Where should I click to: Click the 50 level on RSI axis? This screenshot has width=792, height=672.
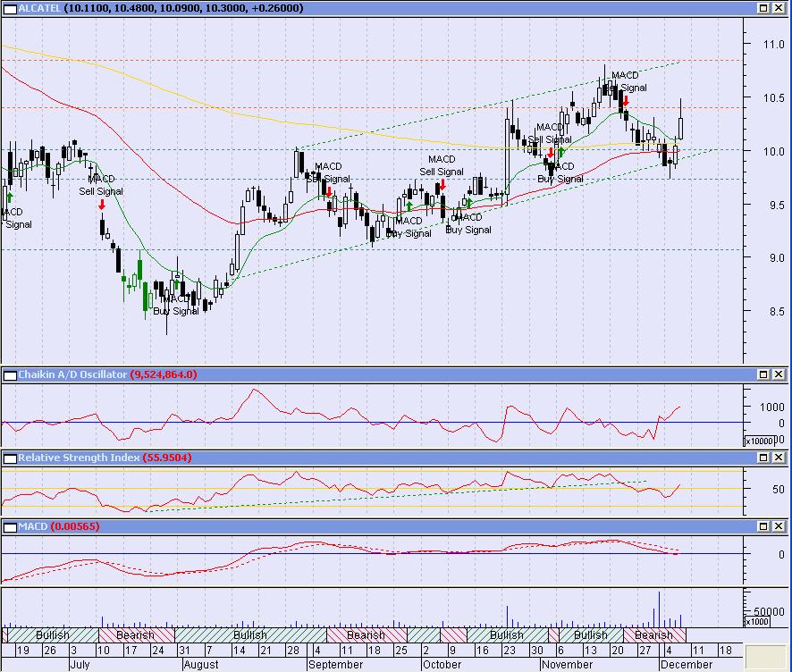pyautogui.click(x=779, y=489)
